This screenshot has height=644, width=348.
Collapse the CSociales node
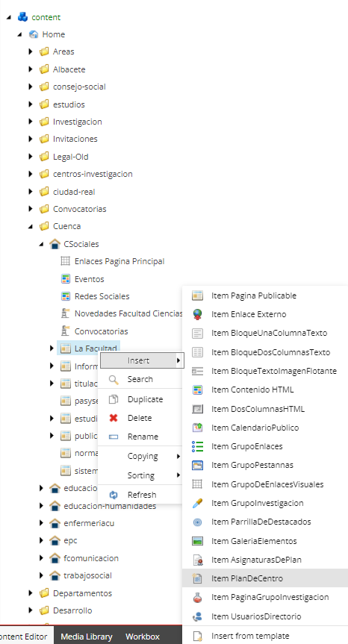[41, 244]
